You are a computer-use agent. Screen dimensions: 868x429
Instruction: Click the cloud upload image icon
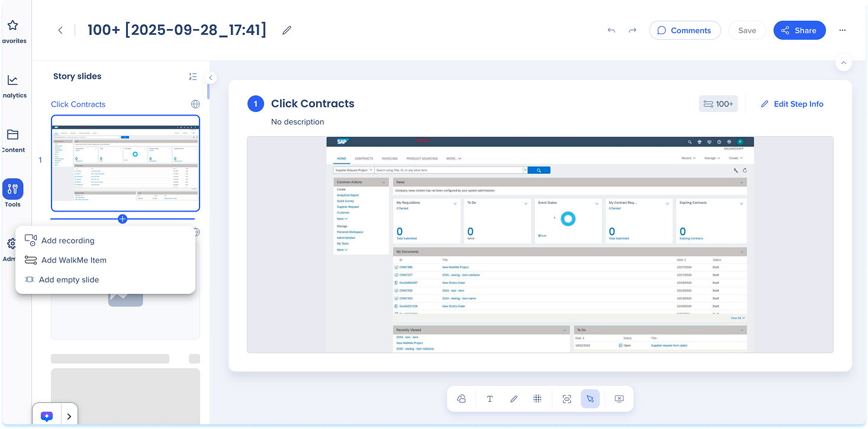[x=461, y=399]
